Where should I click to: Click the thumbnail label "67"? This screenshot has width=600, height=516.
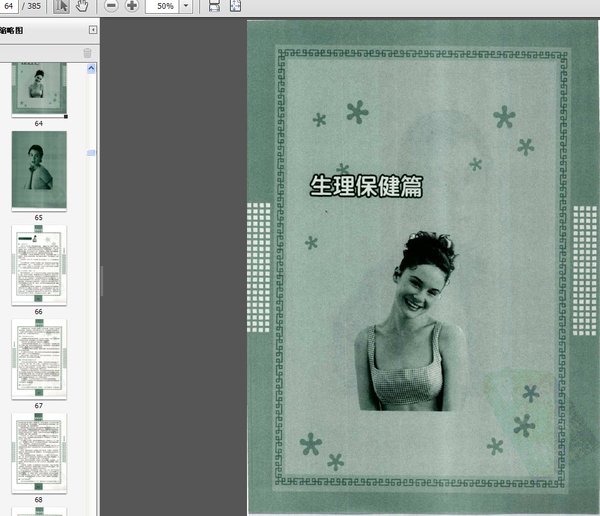pos(39,405)
